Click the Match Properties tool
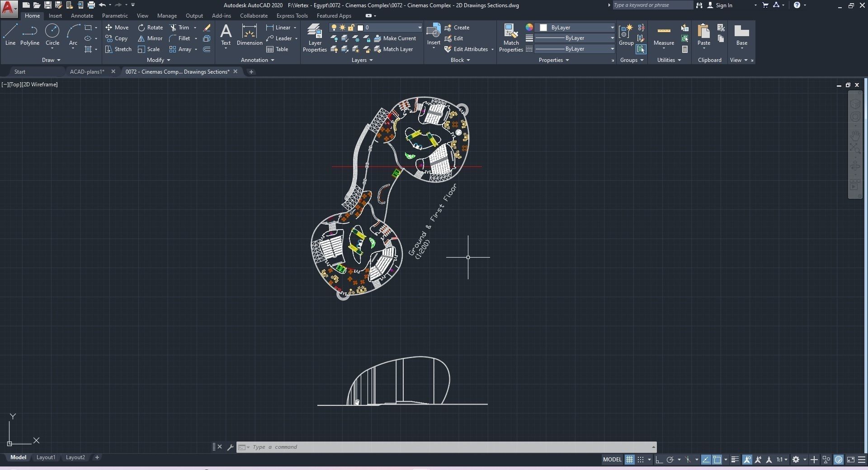868x470 pixels. pyautogui.click(x=511, y=38)
